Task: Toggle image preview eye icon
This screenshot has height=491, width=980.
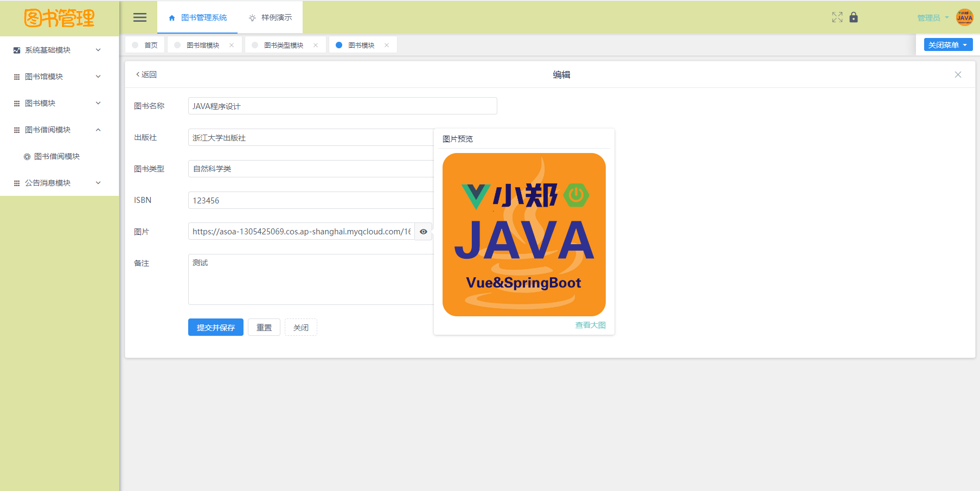Action: click(x=424, y=232)
